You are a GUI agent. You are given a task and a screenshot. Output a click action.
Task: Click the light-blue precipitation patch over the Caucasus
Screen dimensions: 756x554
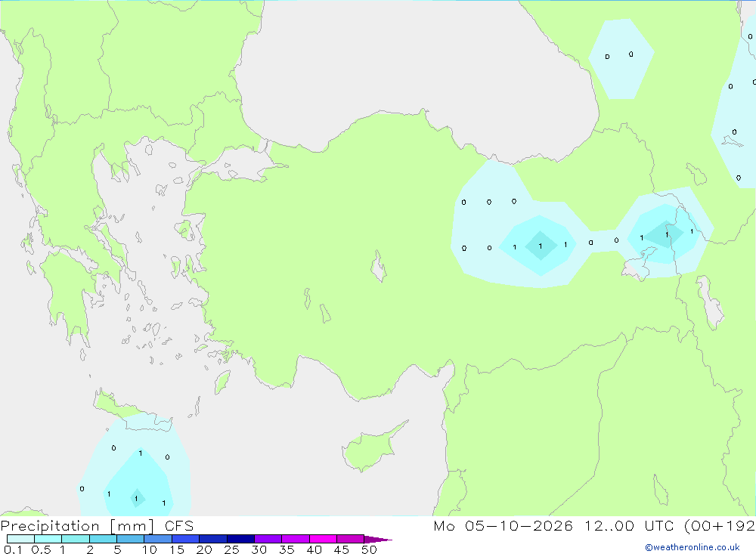pos(621,59)
